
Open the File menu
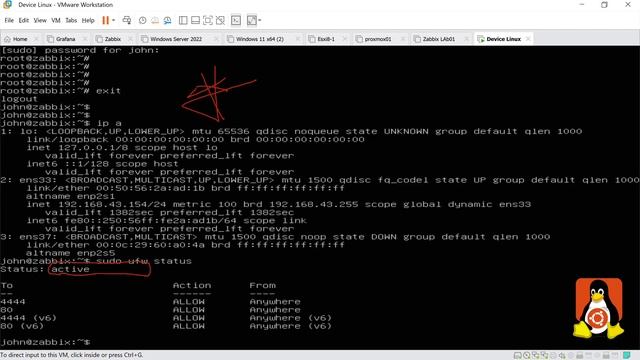[x=9, y=20]
